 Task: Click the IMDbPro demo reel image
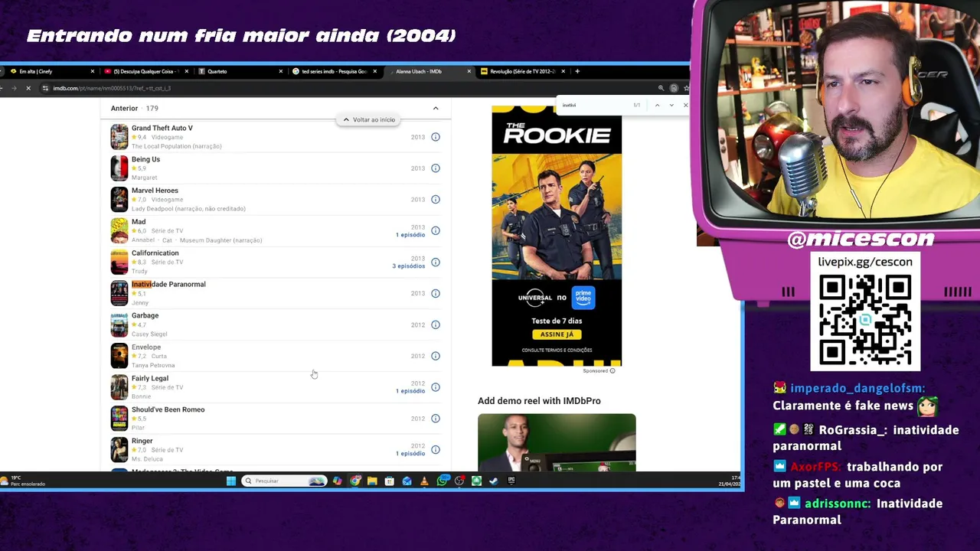point(557,442)
